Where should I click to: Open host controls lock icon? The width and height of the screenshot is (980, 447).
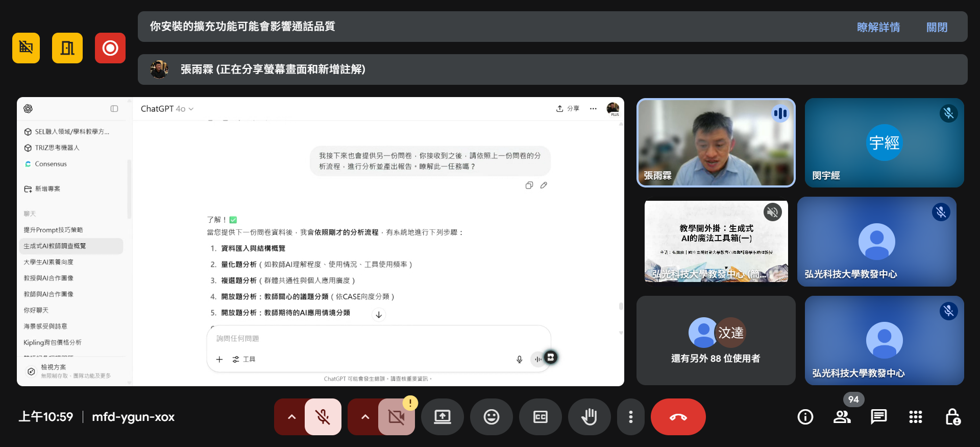(x=952, y=417)
